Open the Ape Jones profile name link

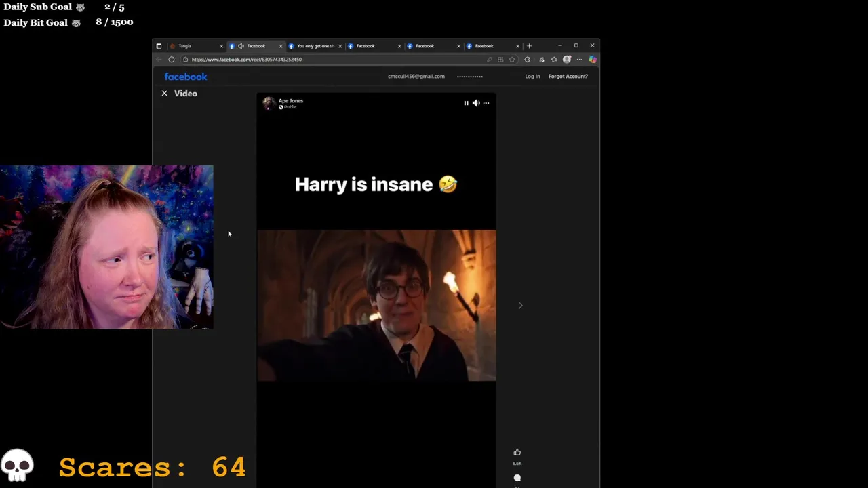click(x=291, y=100)
